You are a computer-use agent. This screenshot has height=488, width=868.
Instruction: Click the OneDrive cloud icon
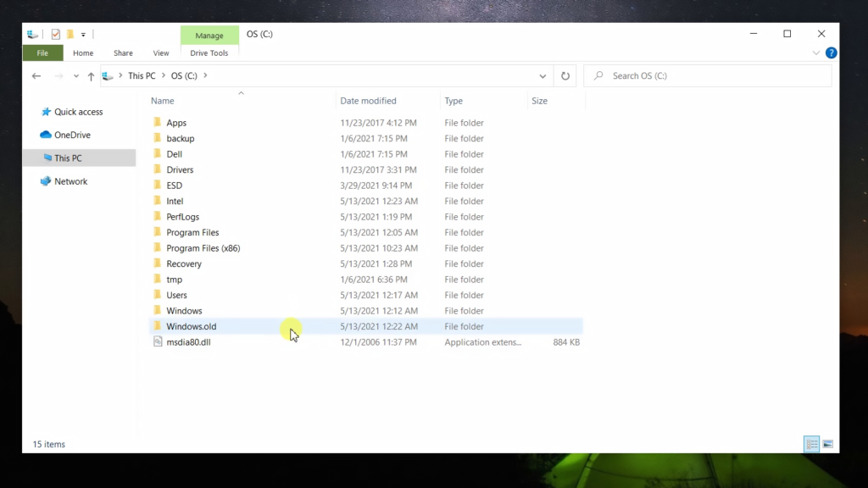coord(46,135)
